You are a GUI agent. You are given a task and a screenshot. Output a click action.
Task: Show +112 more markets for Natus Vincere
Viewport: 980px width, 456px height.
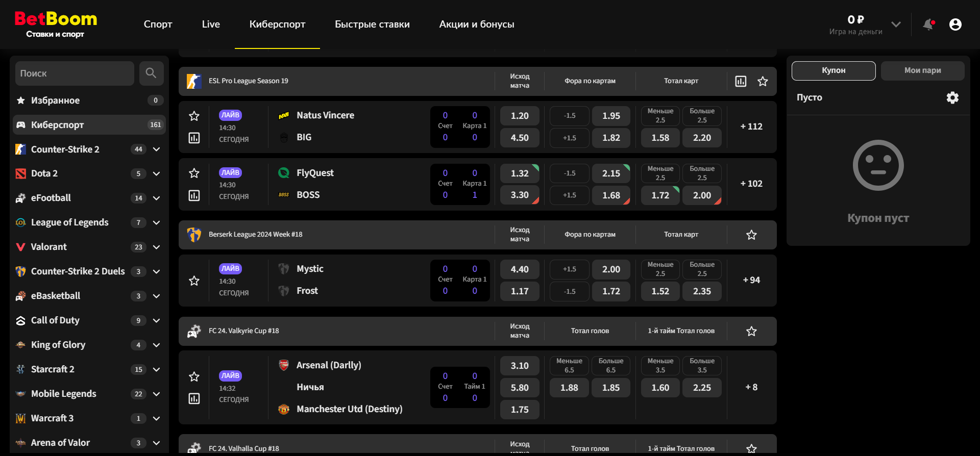tap(751, 126)
